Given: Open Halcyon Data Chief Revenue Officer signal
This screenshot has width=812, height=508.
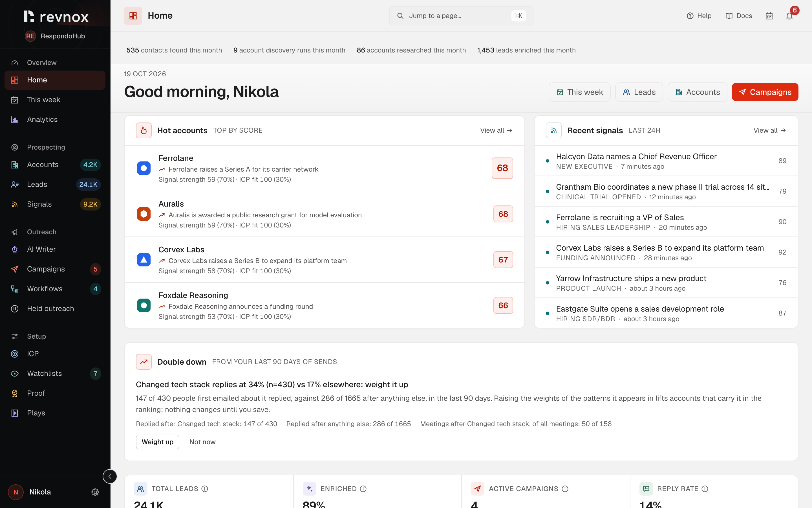Looking at the screenshot, I should click(666, 161).
